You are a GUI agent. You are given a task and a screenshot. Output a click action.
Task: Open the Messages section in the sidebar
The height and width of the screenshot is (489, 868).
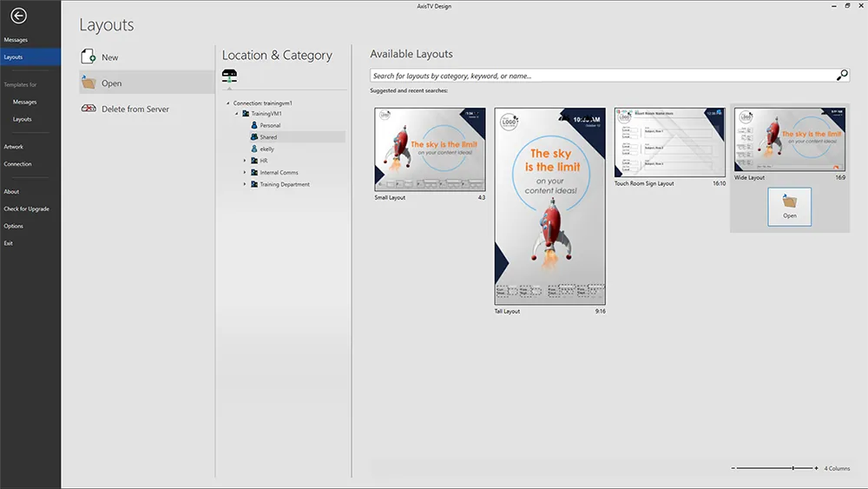pyautogui.click(x=16, y=40)
